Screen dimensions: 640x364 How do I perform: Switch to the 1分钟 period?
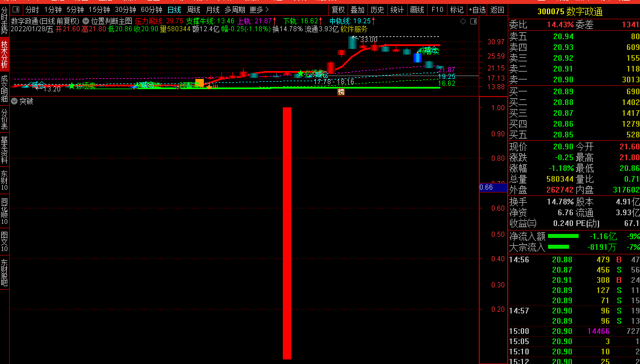point(53,10)
